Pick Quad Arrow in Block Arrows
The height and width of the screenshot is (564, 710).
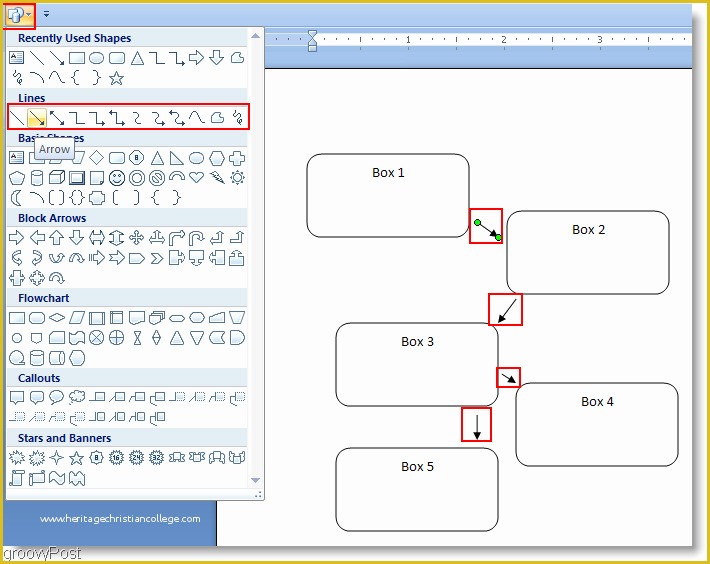click(x=136, y=238)
